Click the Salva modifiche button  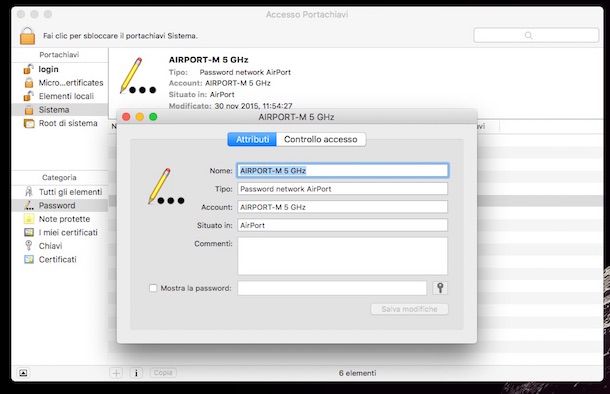point(409,309)
